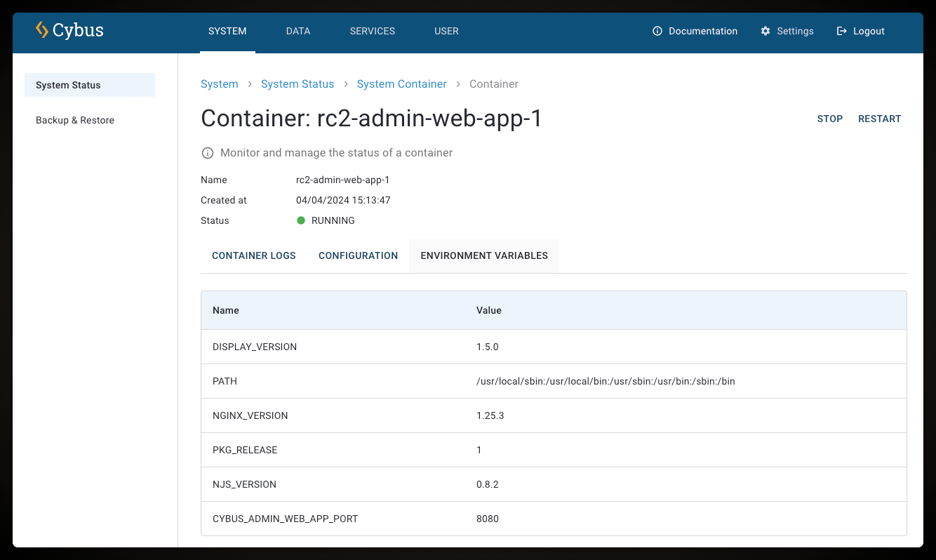Switch to the Container Logs tab
Viewport: 936px width, 560px height.
(254, 255)
